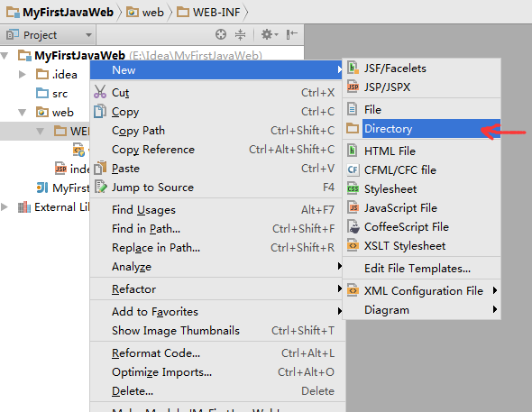Click the CFML/CFC CF icon
The height and width of the screenshot is (412, 532).
click(353, 169)
